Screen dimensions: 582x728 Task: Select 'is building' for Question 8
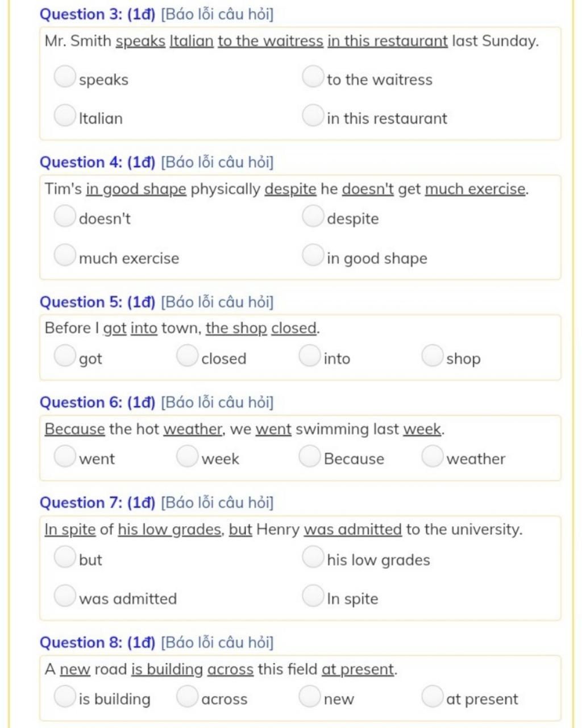click(x=65, y=696)
